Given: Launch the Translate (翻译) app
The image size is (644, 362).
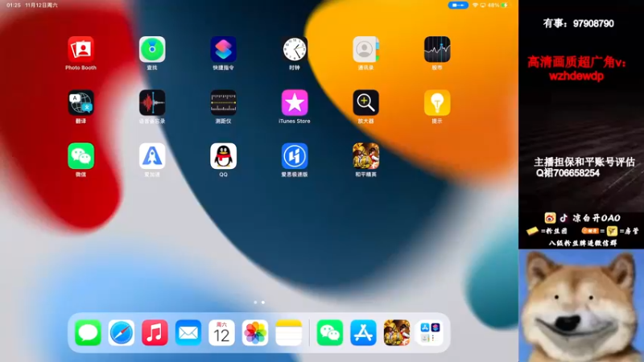Looking at the screenshot, I should click(x=81, y=103).
